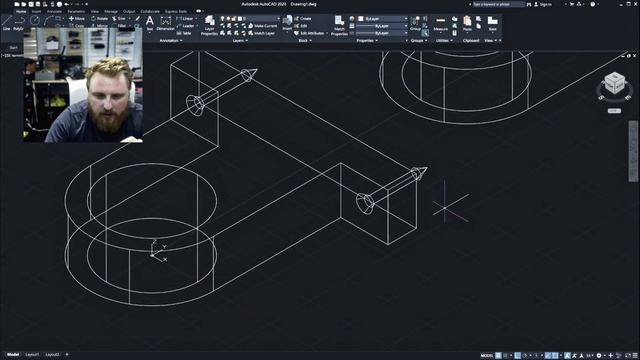Toggle snap mode in status bar
The height and width of the screenshot is (360, 640).
pyautogui.click(x=505, y=356)
